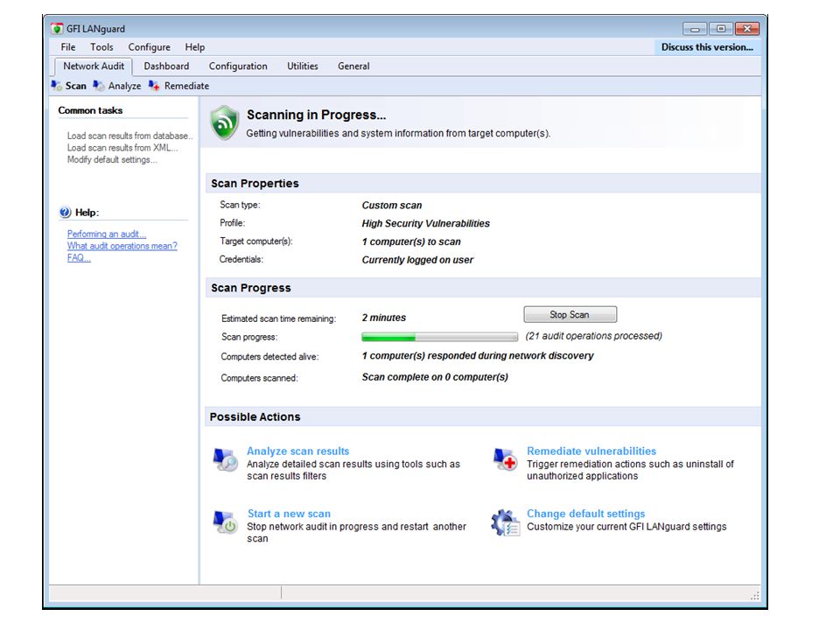Open Modify default settings task
The width and height of the screenshot is (840, 630).
(x=112, y=159)
